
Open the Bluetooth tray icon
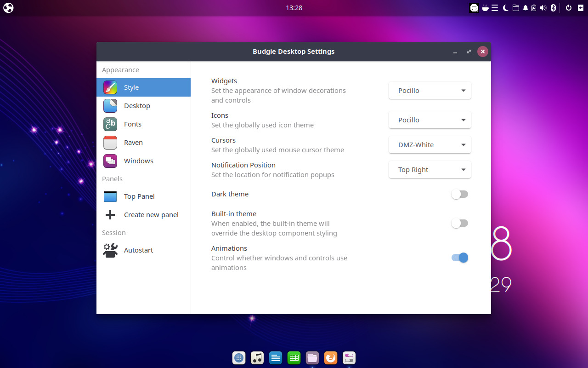553,7
